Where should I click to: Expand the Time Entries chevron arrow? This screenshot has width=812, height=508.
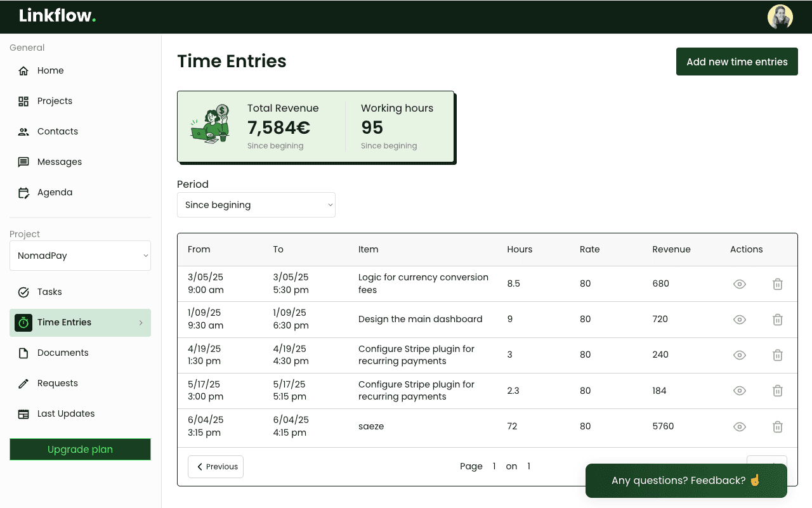click(141, 323)
